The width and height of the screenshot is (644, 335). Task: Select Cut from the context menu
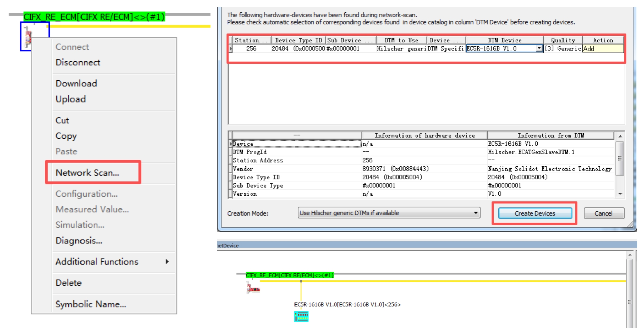click(x=62, y=120)
